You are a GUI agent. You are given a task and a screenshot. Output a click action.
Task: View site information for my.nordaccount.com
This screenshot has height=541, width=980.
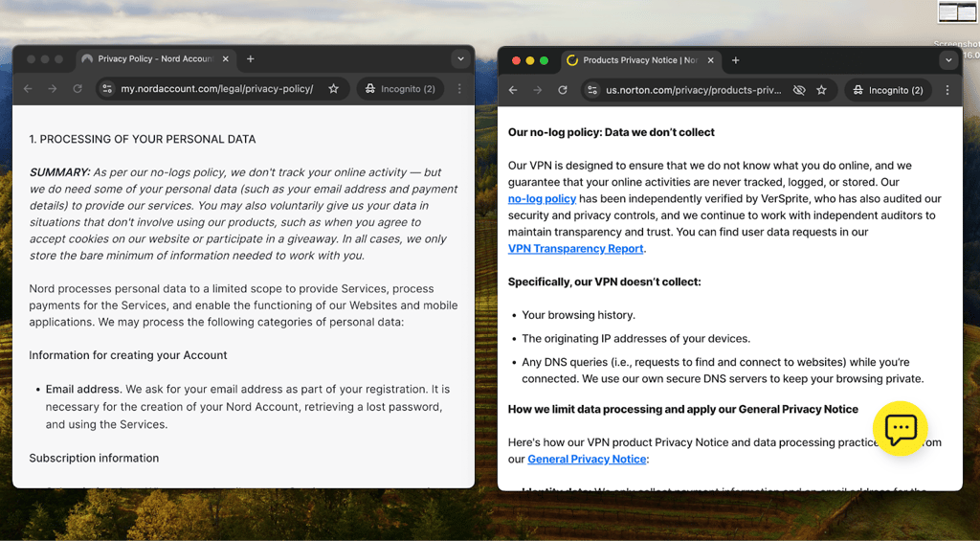(x=107, y=89)
